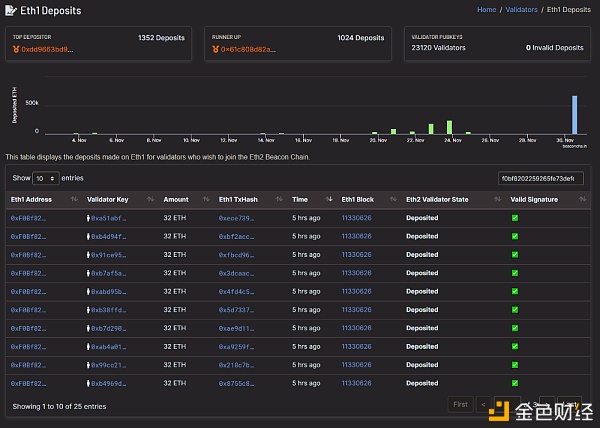Click the '1352 Deposits' text

[161, 37]
